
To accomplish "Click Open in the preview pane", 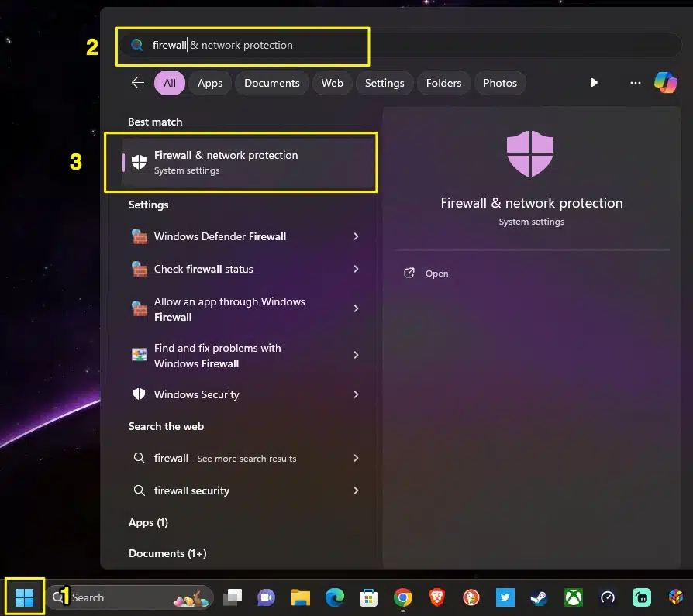I will (436, 274).
